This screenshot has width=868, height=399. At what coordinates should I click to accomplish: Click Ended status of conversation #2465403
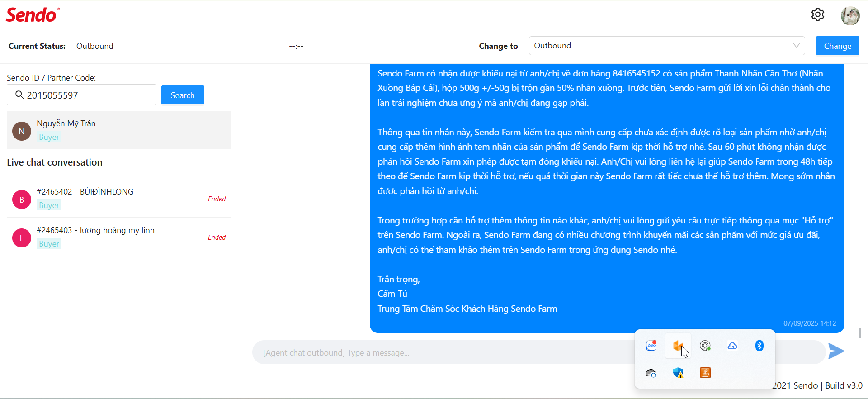click(x=217, y=237)
